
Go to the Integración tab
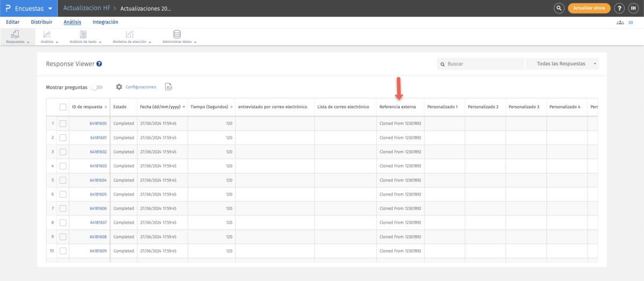coord(105,22)
